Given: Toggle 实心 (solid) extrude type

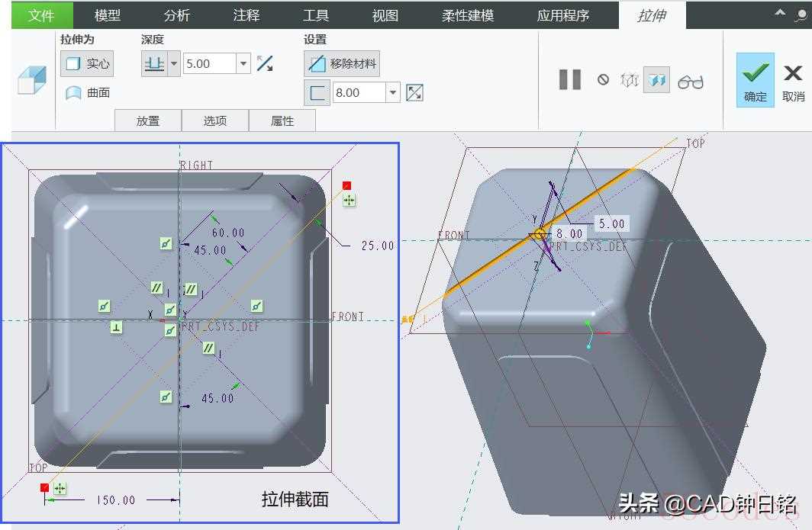Looking at the screenshot, I should (87, 64).
